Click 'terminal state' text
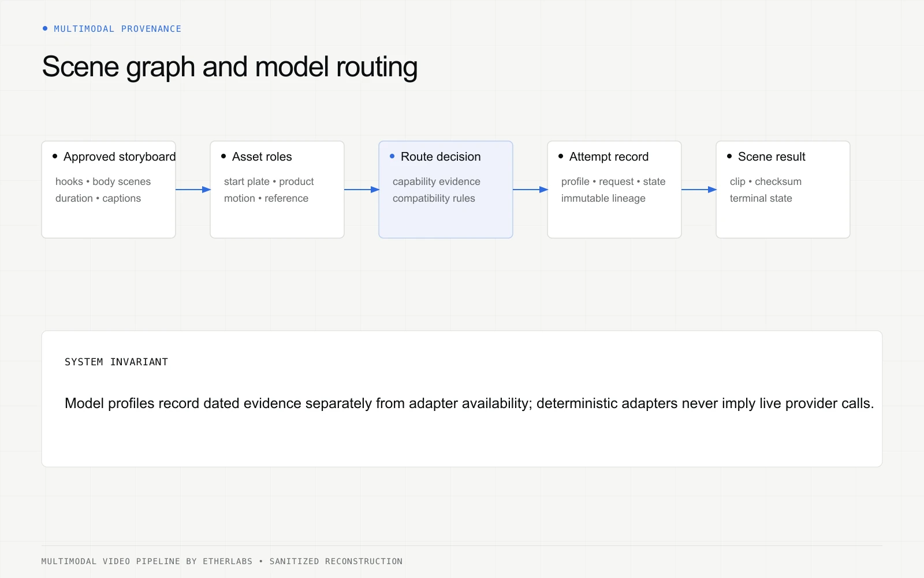 (761, 198)
